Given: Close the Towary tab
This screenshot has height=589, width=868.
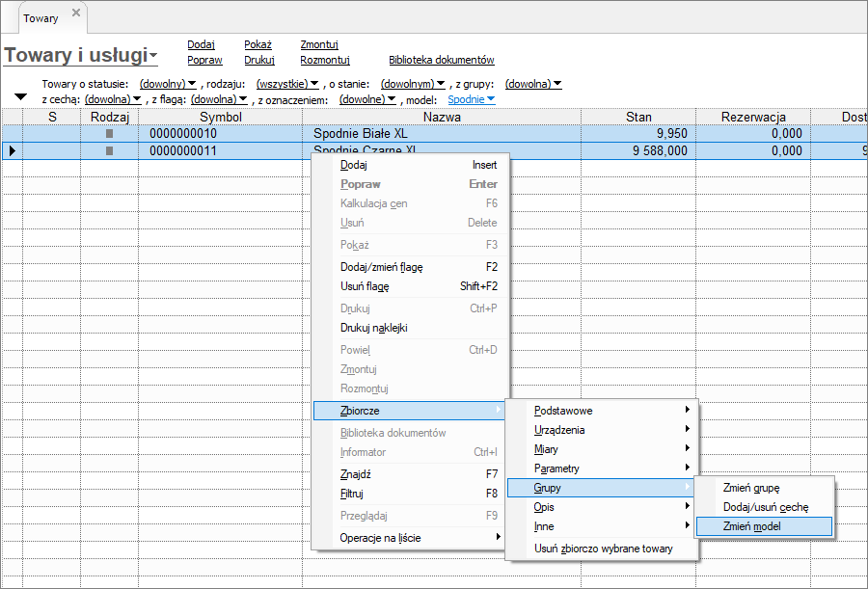Looking at the screenshot, I should (76, 13).
